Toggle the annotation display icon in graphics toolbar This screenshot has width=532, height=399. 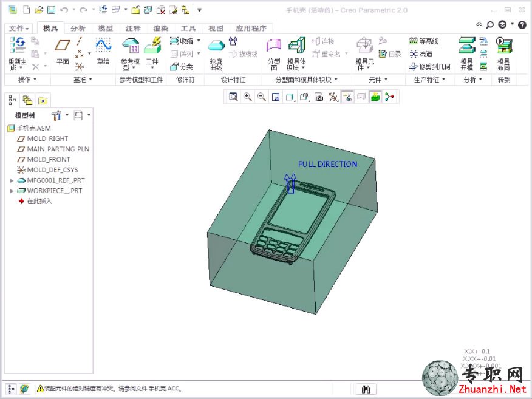click(x=347, y=97)
